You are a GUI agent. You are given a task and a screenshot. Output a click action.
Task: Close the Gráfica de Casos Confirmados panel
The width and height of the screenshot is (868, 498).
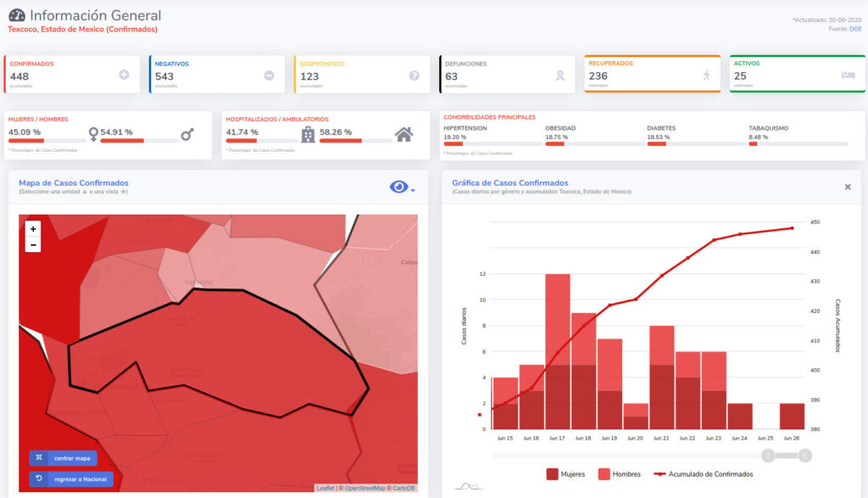(848, 187)
